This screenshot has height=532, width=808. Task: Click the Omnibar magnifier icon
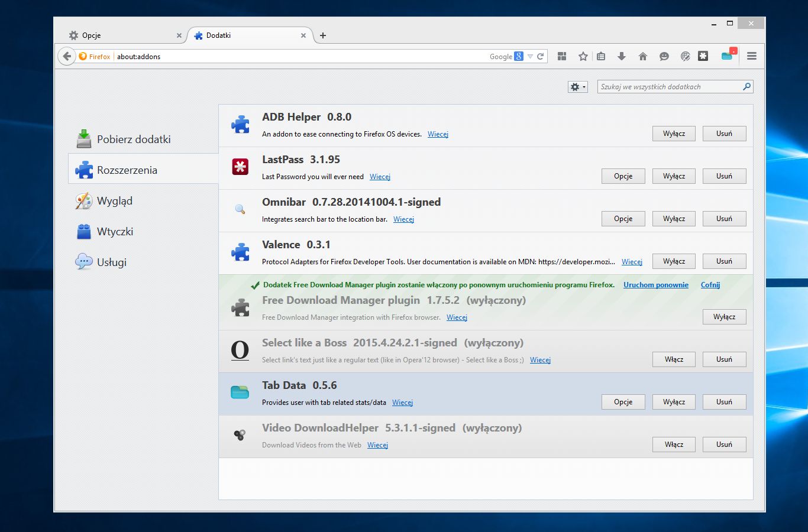pyautogui.click(x=240, y=209)
